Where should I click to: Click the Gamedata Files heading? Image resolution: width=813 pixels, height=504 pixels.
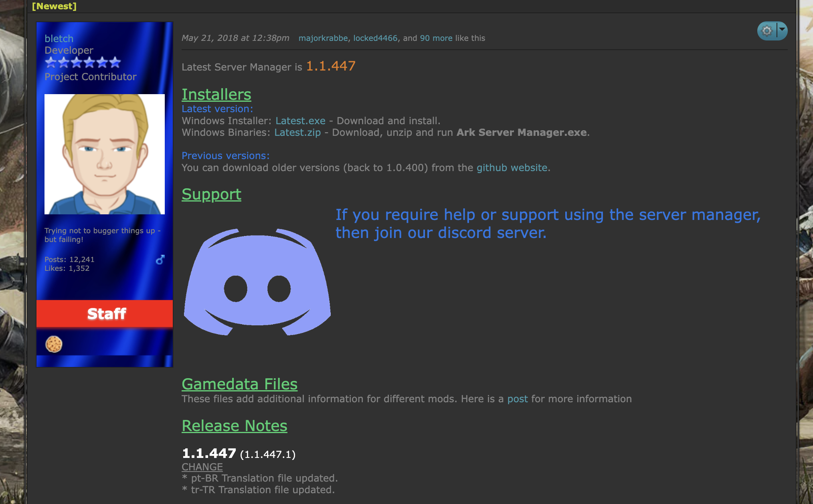coord(239,384)
